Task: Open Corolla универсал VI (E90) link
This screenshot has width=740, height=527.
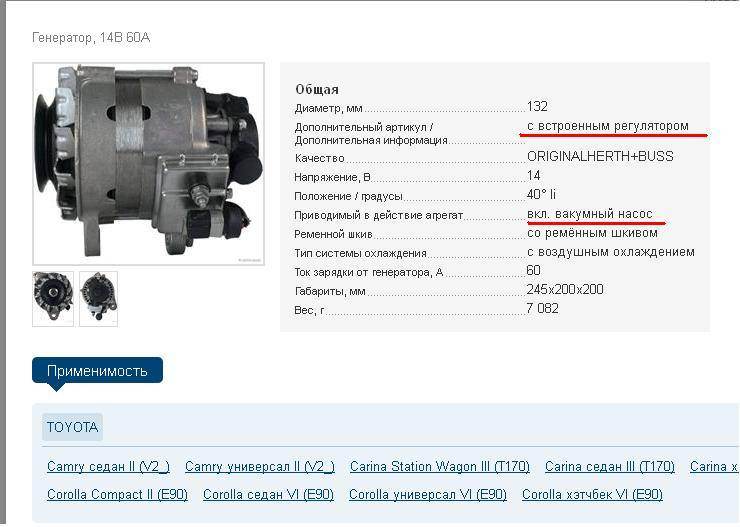Action: [x=427, y=495]
